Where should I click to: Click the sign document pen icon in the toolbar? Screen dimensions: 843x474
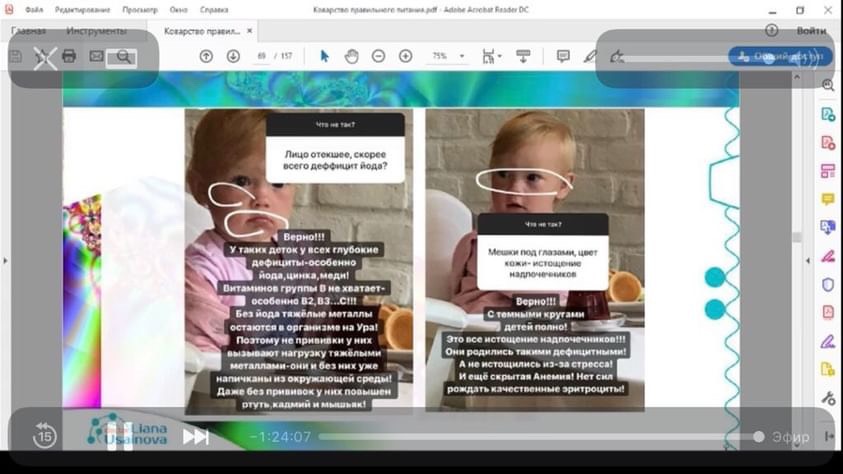click(x=616, y=56)
